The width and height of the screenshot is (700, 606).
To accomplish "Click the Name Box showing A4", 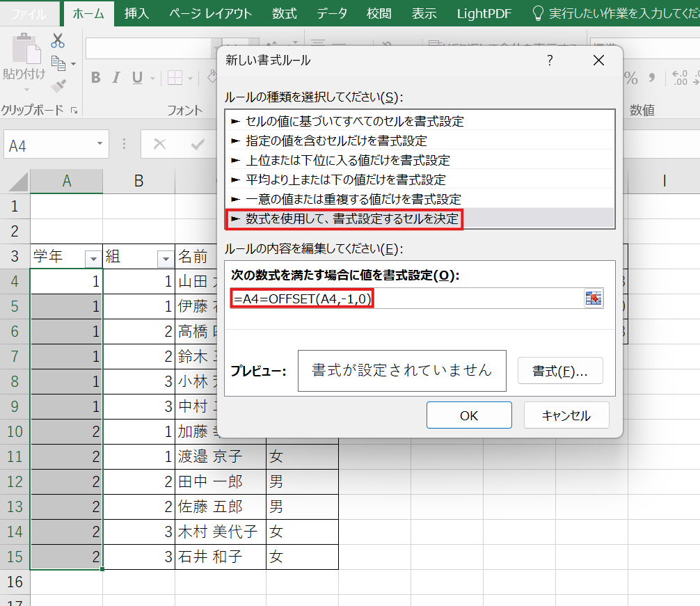I will click(x=49, y=145).
